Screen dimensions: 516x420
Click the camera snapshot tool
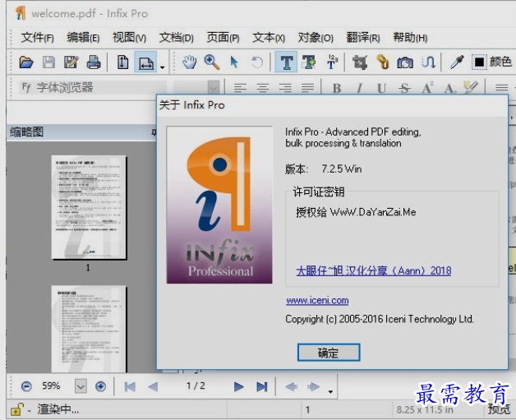coord(405,62)
